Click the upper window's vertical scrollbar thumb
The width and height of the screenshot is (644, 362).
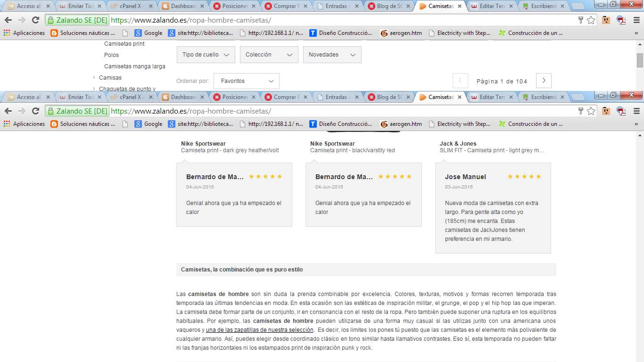(x=640, y=60)
